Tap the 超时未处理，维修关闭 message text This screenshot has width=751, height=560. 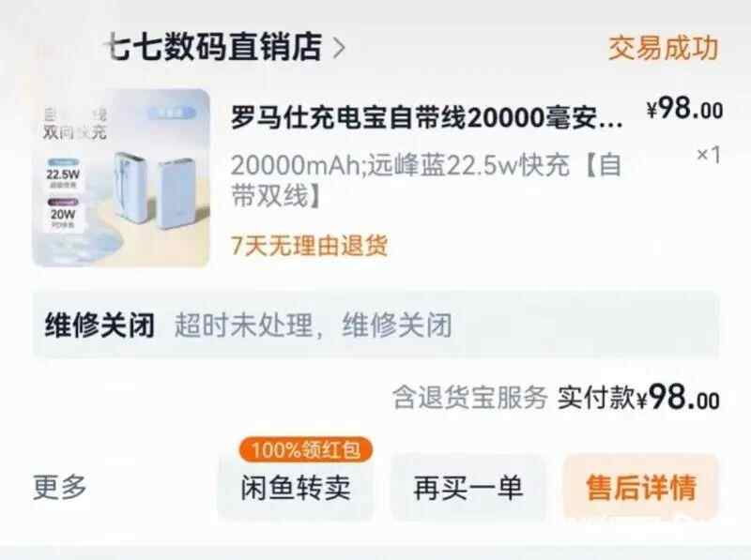314,325
